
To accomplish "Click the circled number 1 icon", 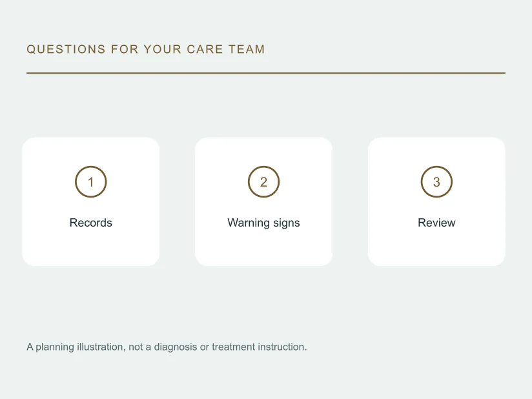I will (x=90, y=181).
